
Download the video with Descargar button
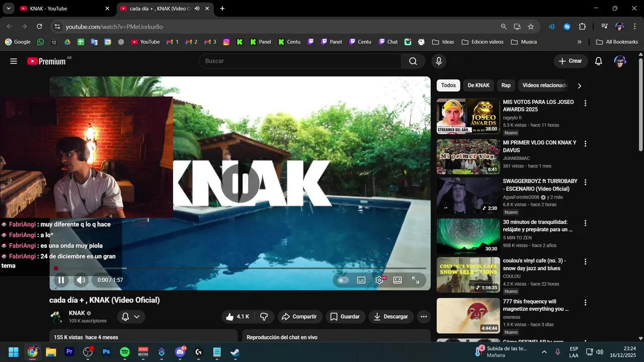(390, 317)
